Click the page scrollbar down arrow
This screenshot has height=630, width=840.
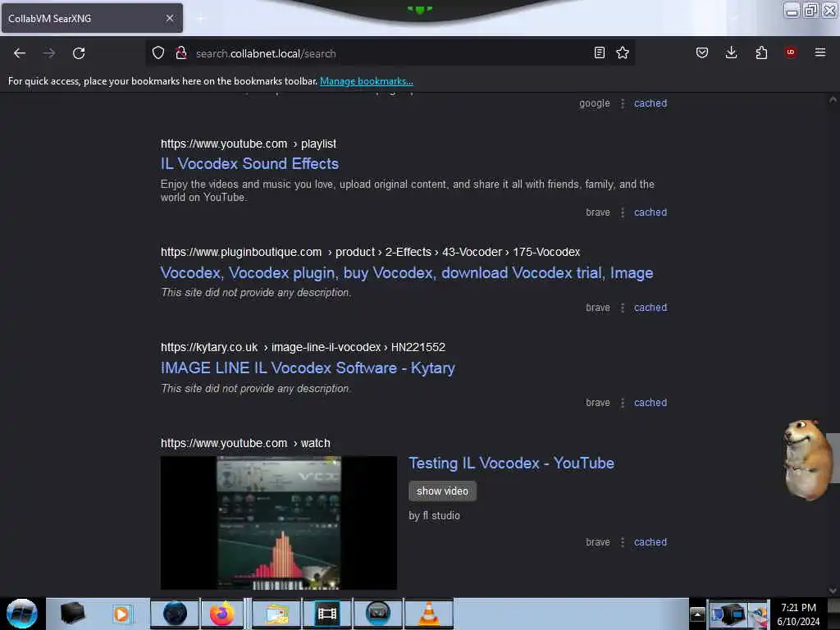833,591
